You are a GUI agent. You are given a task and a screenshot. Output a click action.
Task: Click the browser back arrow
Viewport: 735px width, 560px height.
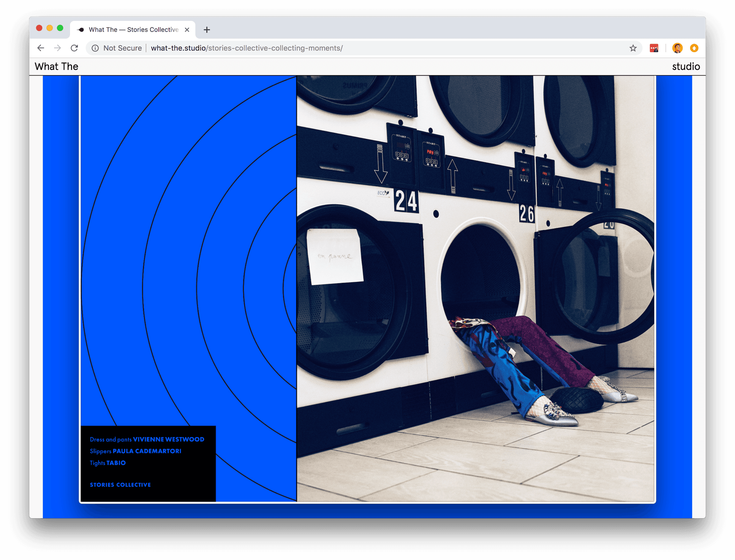[x=41, y=48]
